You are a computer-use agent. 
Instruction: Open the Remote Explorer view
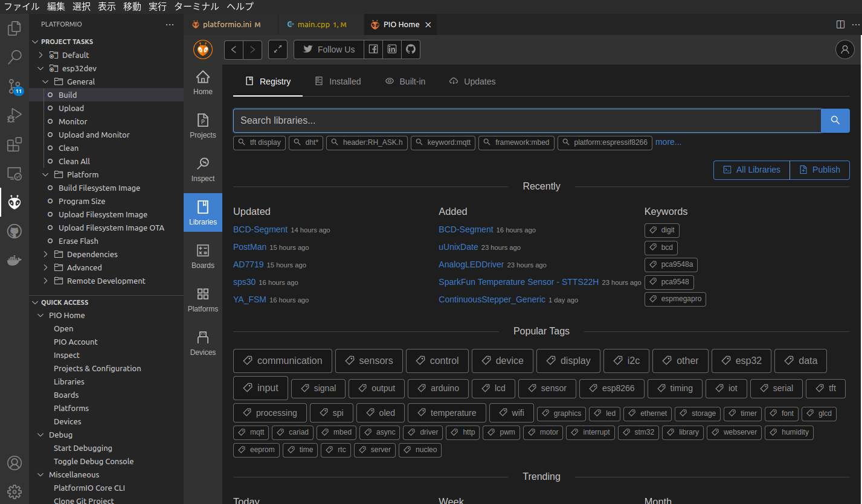coord(14,174)
